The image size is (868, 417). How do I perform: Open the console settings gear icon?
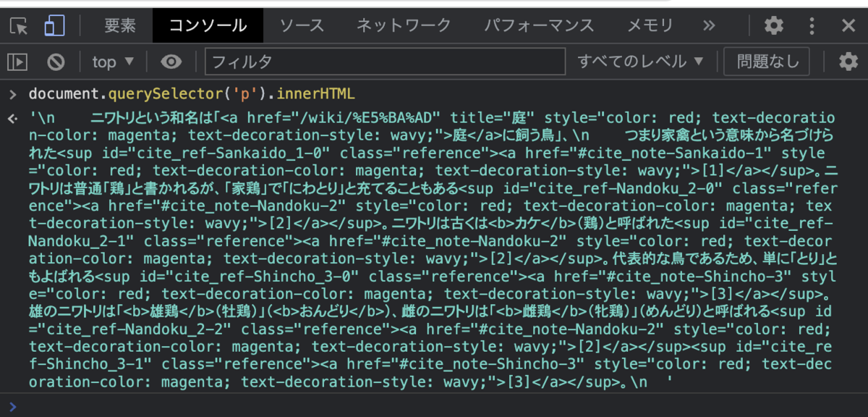pyautogui.click(x=848, y=62)
